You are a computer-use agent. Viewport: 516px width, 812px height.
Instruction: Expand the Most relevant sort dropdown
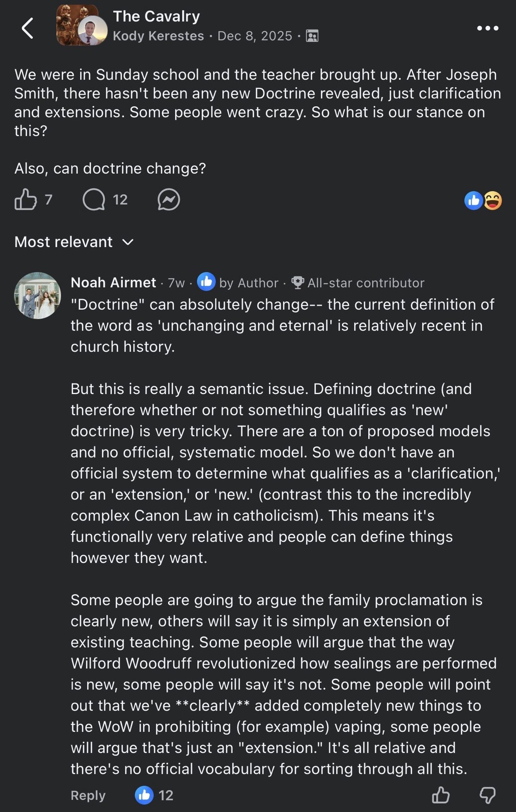(x=74, y=242)
